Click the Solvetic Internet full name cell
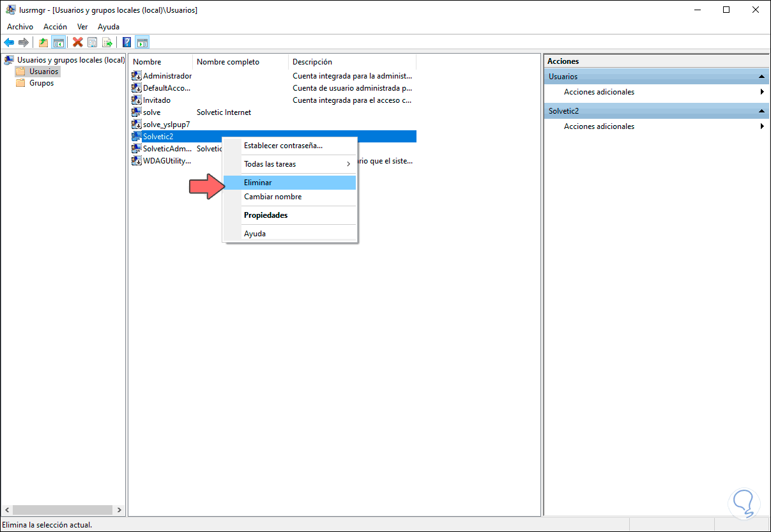 (x=224, y=112)
